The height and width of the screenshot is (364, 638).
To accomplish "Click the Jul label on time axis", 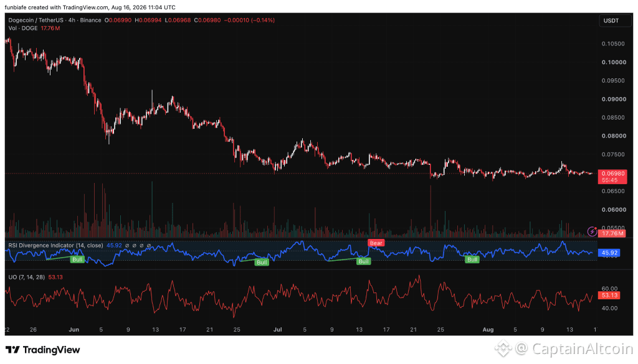I will tap(277, 330).
